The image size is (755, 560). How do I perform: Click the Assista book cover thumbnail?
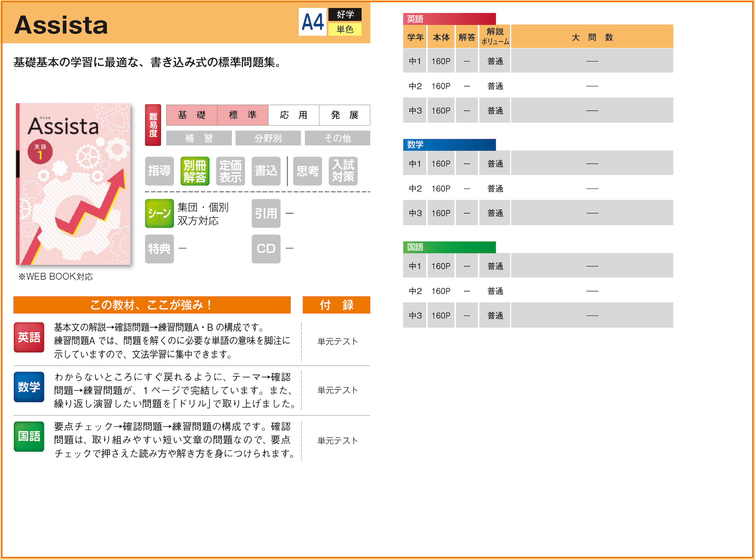click(x=74, y=184)
